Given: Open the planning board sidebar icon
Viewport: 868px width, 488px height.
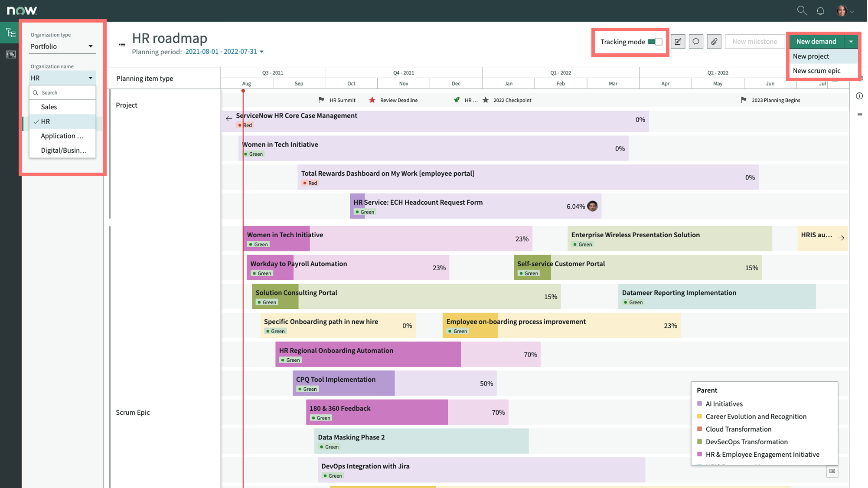Looking at the screenshot, I should click(x=11, y=54).
